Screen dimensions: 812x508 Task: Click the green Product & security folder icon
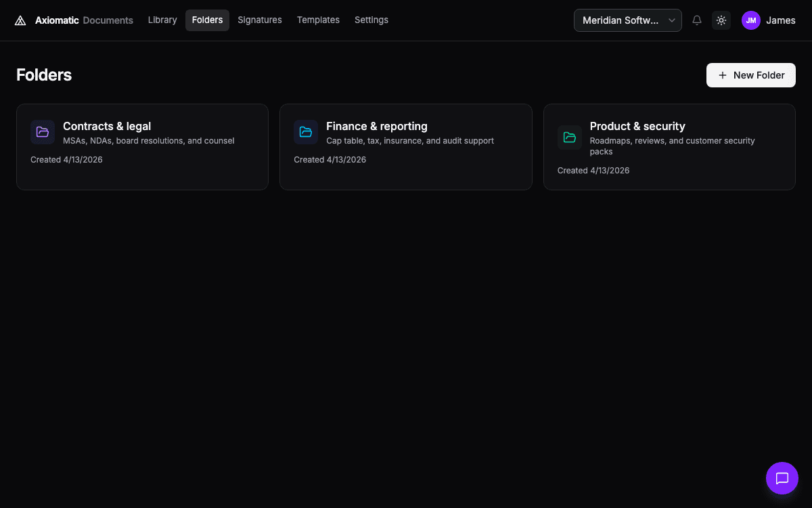pos(570,137)
